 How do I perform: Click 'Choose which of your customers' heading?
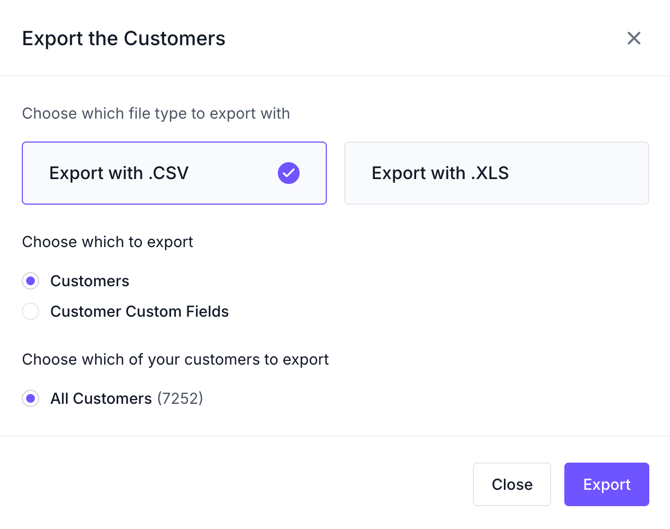[175, 359]
